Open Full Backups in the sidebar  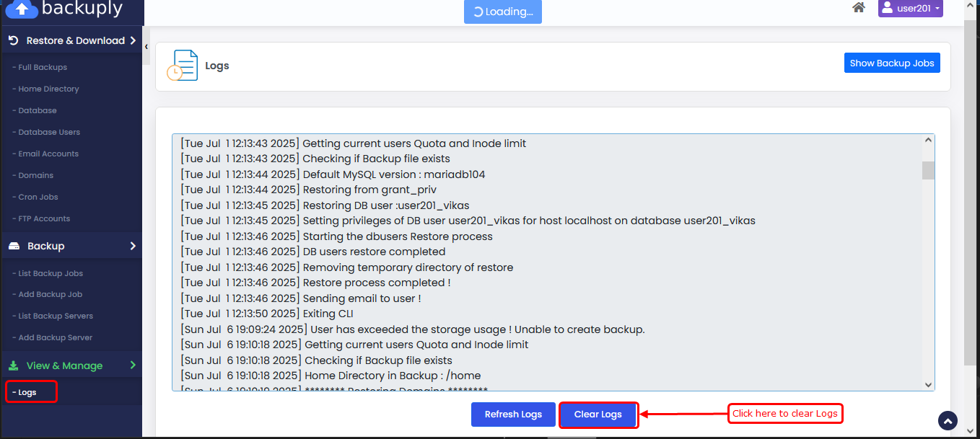click(x=43, y=67)
